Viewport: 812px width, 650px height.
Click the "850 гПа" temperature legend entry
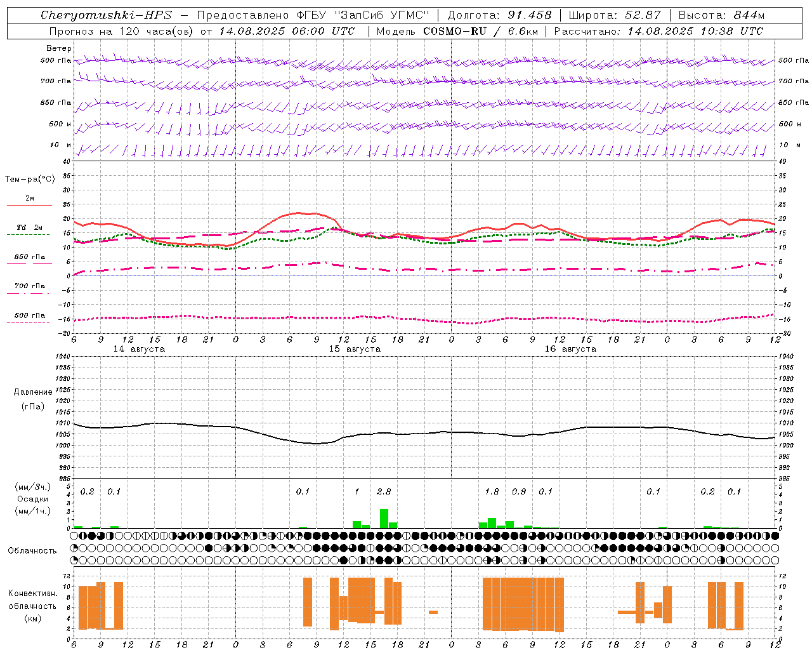coord(29,257)
